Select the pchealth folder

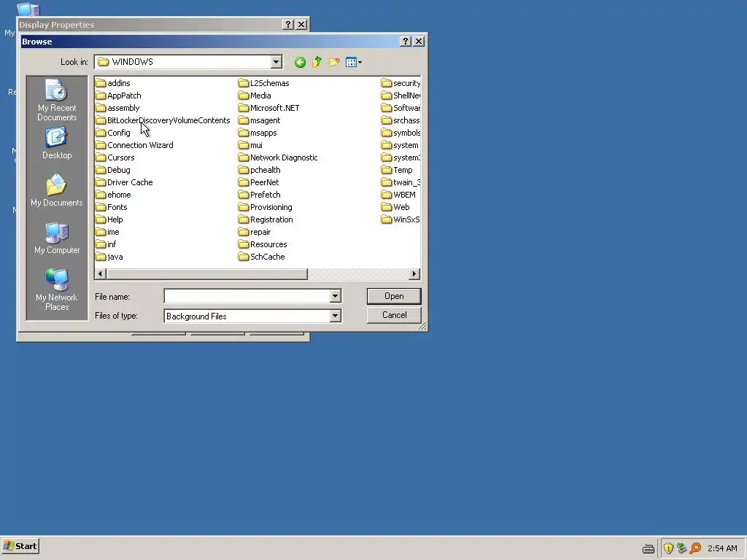(260, 170)
